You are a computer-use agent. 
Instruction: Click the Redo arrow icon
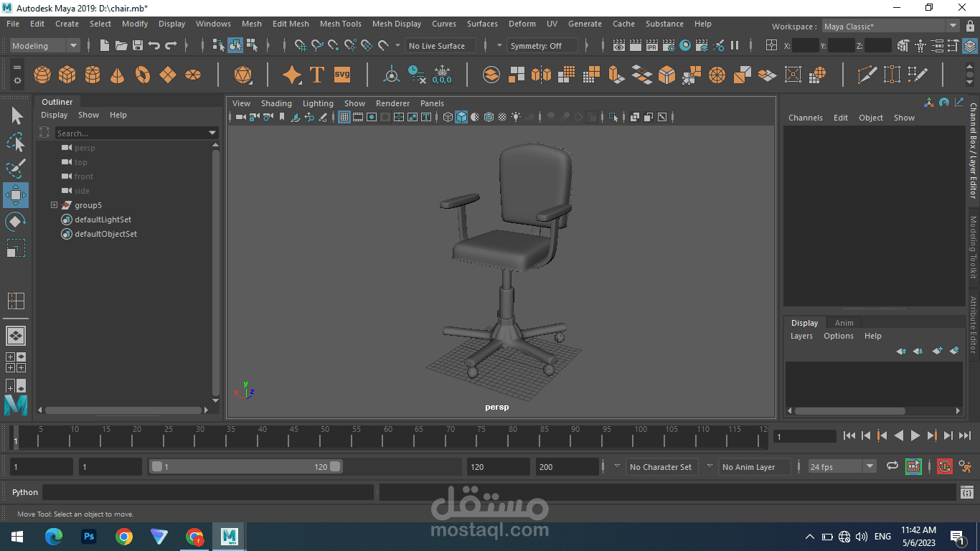click(171, 45)
